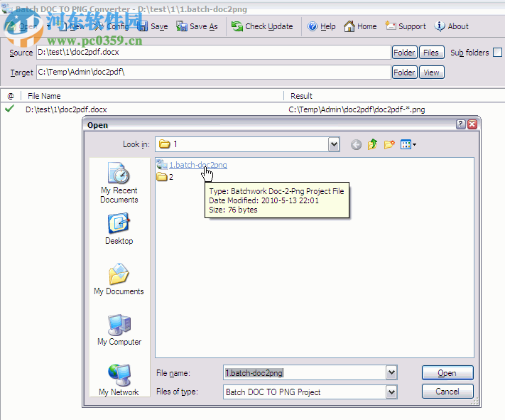Go to My Recent Documents

pyautogui.click(x=119, y=183)
